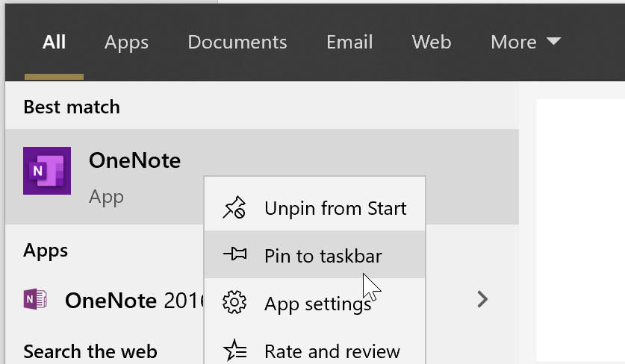Click the star icon for Rate and review

point(234,351)
